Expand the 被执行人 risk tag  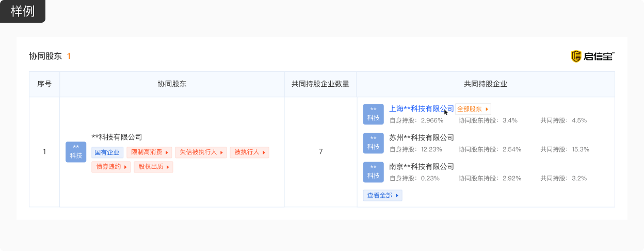point(250,152)
